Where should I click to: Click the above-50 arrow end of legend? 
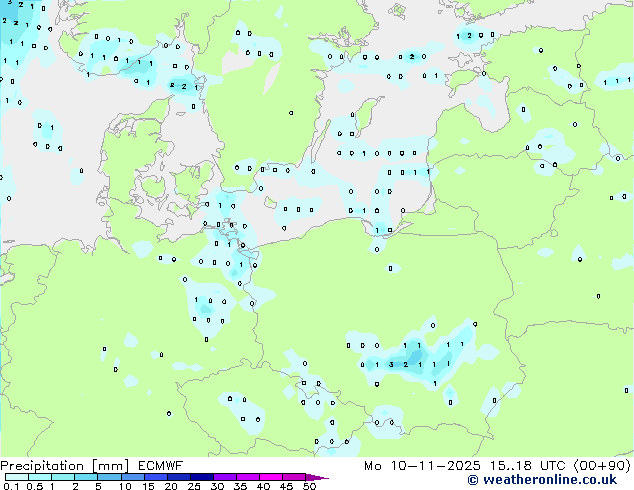point(317,477)
